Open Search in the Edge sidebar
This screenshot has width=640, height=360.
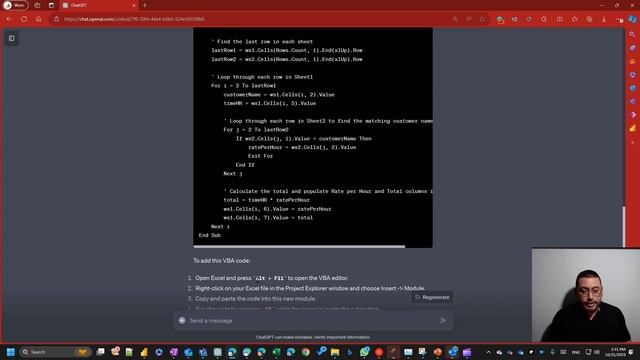[633, 35]
